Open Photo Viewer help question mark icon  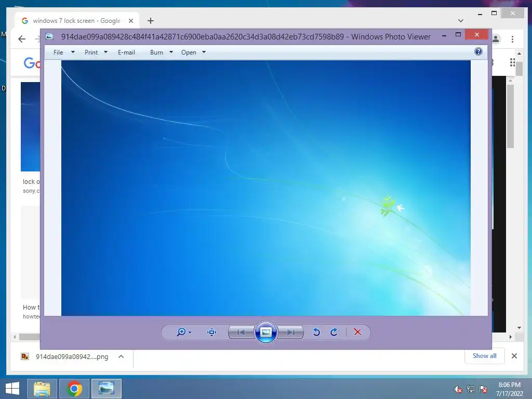(x=478, y=51)
